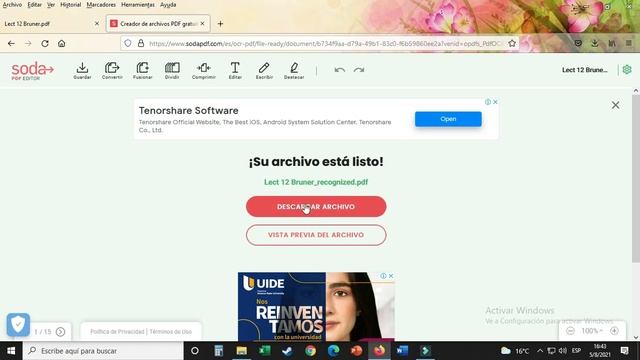
Task: Open Windows notification center
Action: tap(625, 351)
